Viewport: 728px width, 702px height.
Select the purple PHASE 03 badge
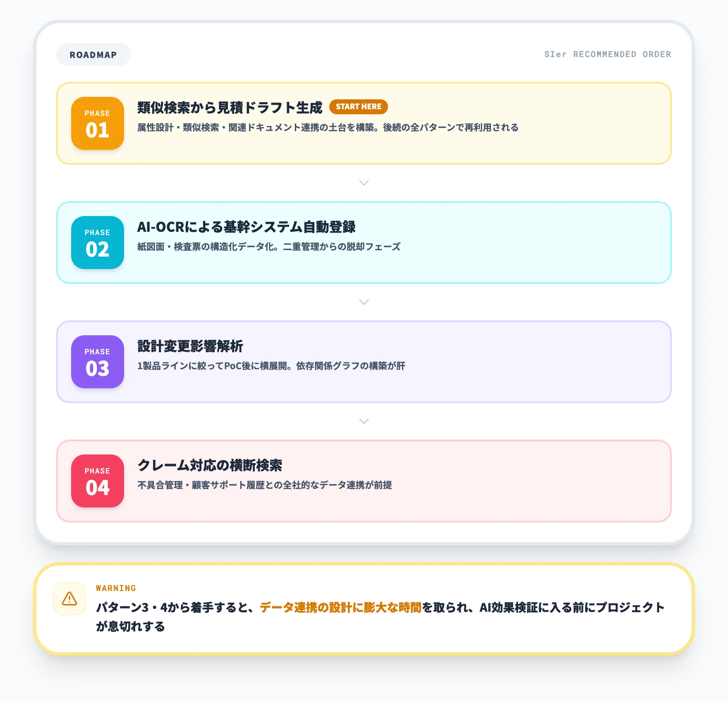click(97, 361)
